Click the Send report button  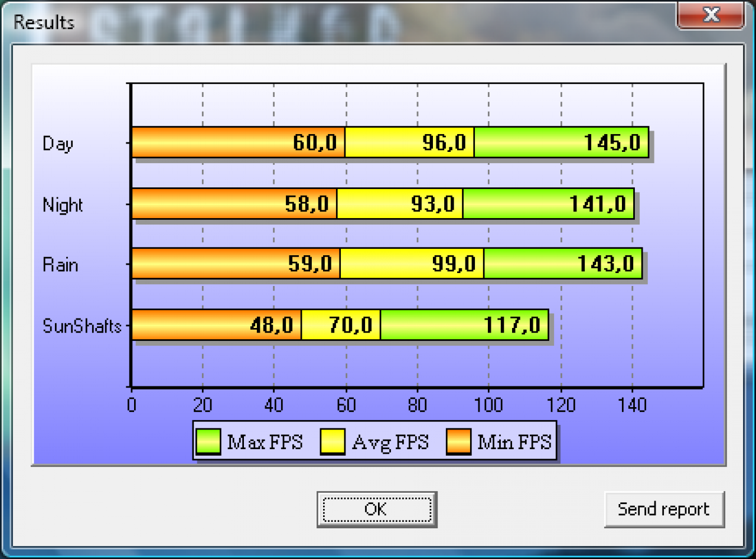[664, 509]
